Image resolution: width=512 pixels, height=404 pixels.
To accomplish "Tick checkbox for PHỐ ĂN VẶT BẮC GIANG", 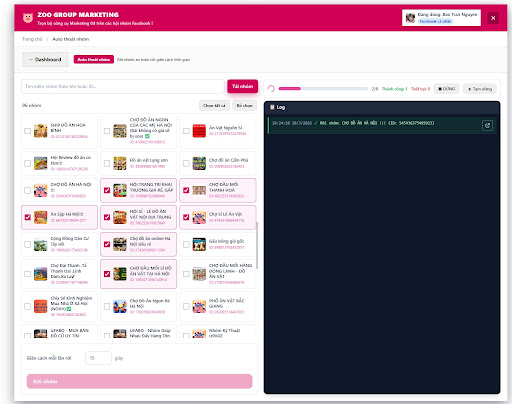I will (186, 306).
